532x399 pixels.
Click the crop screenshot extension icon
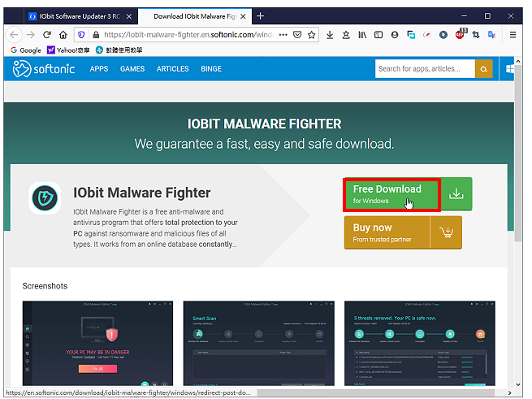pyautogui.click(x=476, y=35)
